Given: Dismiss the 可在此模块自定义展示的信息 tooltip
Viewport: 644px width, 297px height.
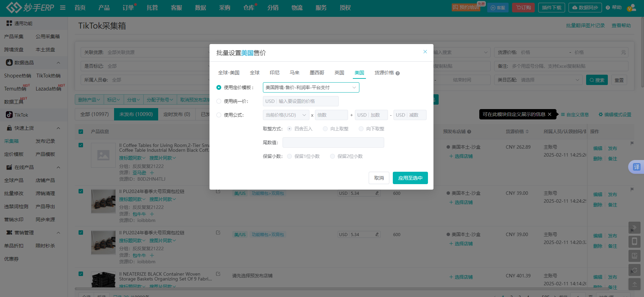Looking at the screenshot, I should click(x=550, y=114).
